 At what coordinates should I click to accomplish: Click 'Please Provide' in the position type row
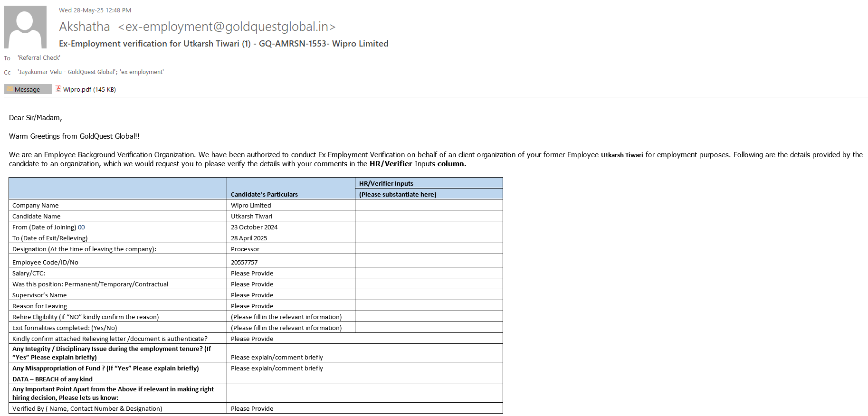pyautogui.click(x=252, y=284)
